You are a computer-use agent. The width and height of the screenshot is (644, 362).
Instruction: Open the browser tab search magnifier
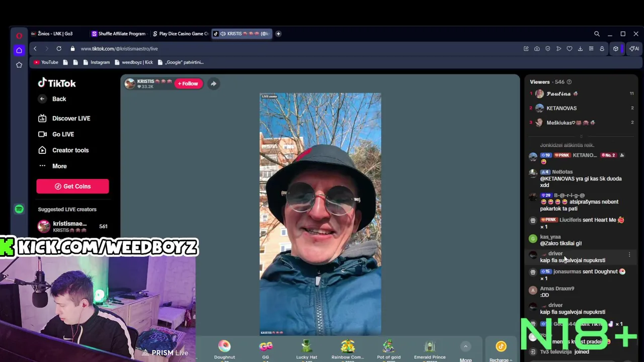pyautogui.click(x=597, y=34)
